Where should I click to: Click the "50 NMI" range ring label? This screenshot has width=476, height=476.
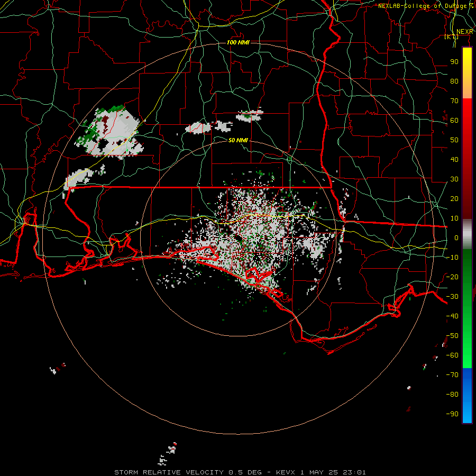tap(238, 140)
